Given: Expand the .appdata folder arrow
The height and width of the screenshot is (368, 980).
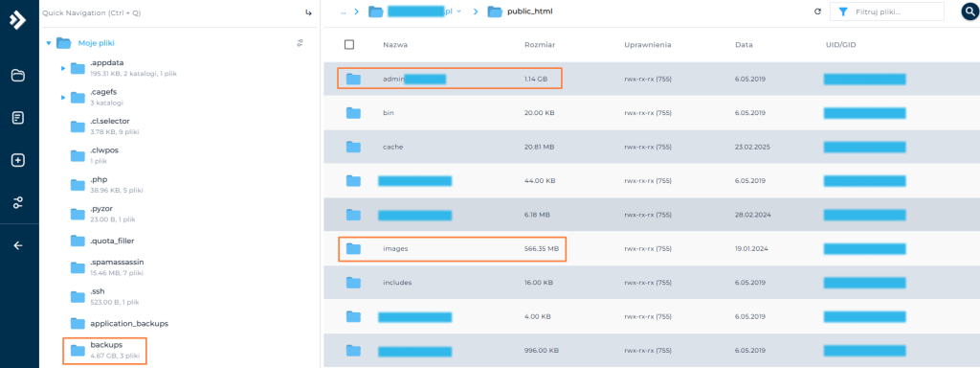Looking at the screenshot, I should [63, 68].
